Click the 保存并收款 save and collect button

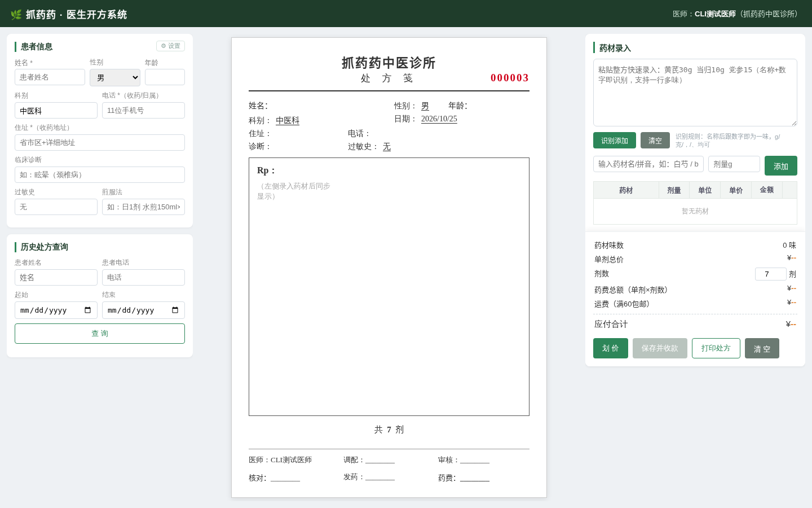pyautogui.click(x=660, y=348)
